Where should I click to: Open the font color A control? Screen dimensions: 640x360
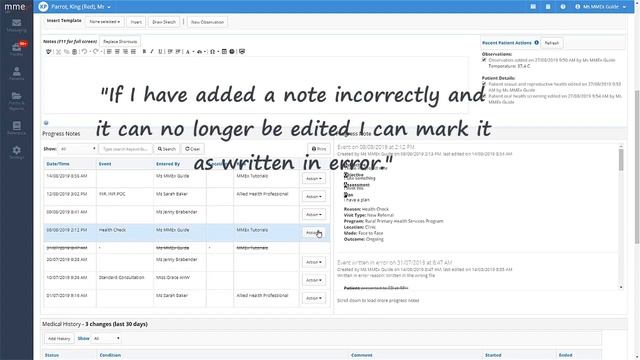[189, 52]
